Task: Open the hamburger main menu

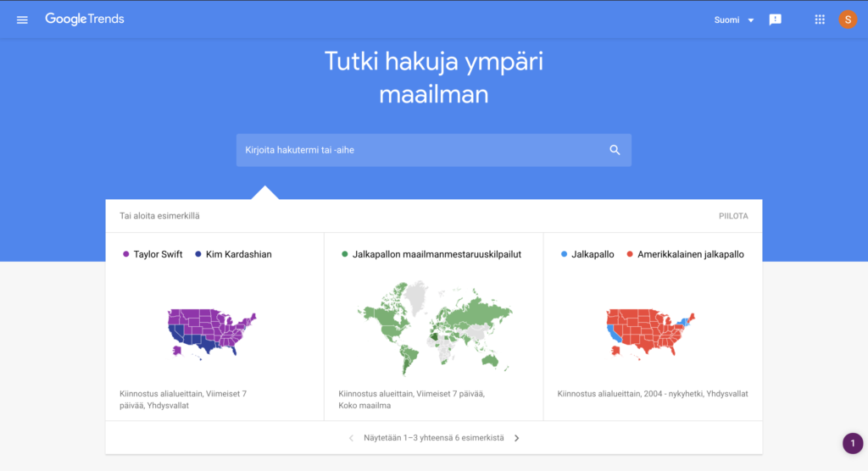Action: (x=22, y=20)
